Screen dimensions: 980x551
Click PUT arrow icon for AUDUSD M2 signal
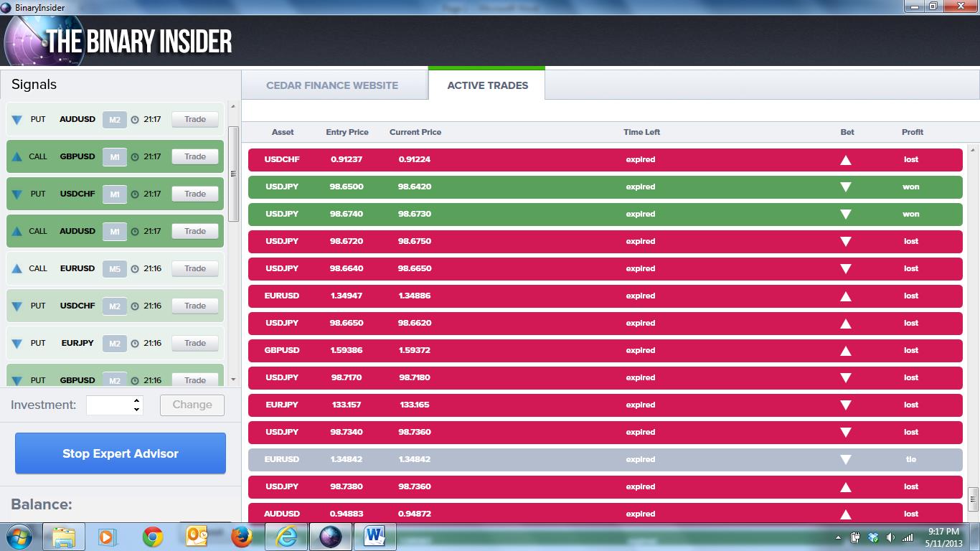pyautogui.click(x=17, y=120)
